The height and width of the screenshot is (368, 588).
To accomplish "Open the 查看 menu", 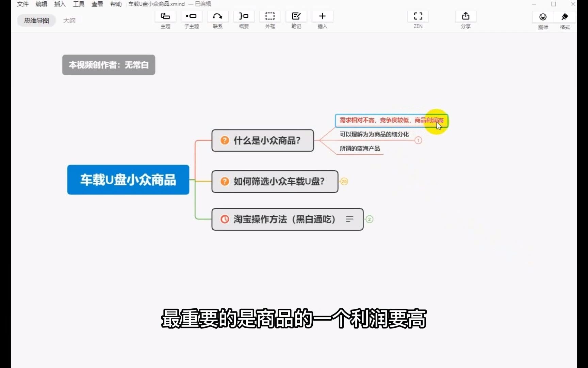I will coord(97,4).
